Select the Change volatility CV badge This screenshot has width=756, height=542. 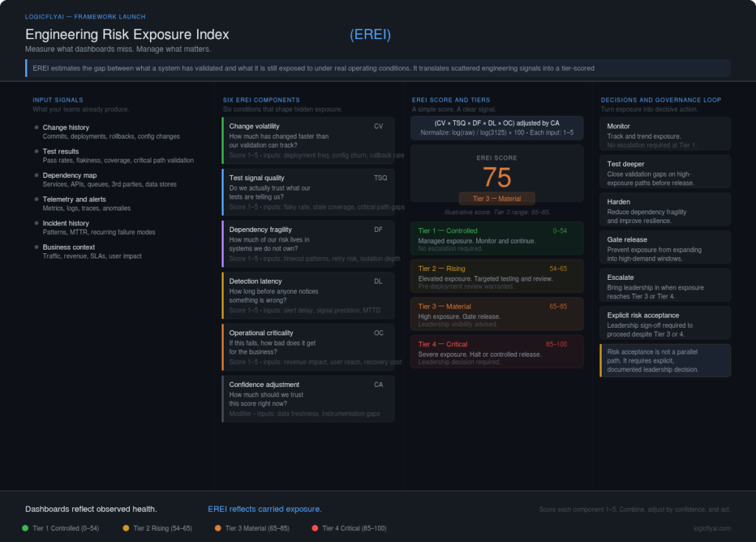pyautogui.click(x=378, y=126)
